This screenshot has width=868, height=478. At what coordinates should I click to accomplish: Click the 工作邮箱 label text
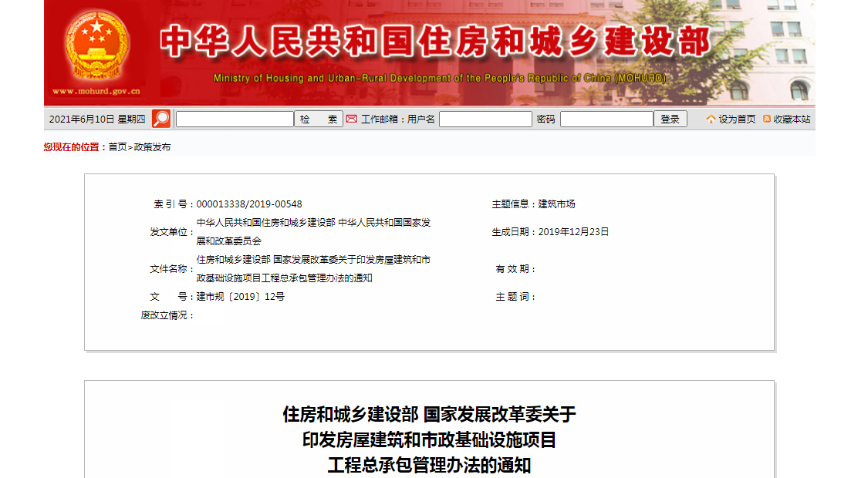pos(380,119)
